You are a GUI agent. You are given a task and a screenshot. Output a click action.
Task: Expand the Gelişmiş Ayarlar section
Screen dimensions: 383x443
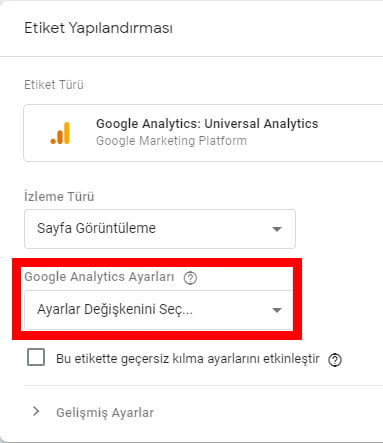click(105, 413)
